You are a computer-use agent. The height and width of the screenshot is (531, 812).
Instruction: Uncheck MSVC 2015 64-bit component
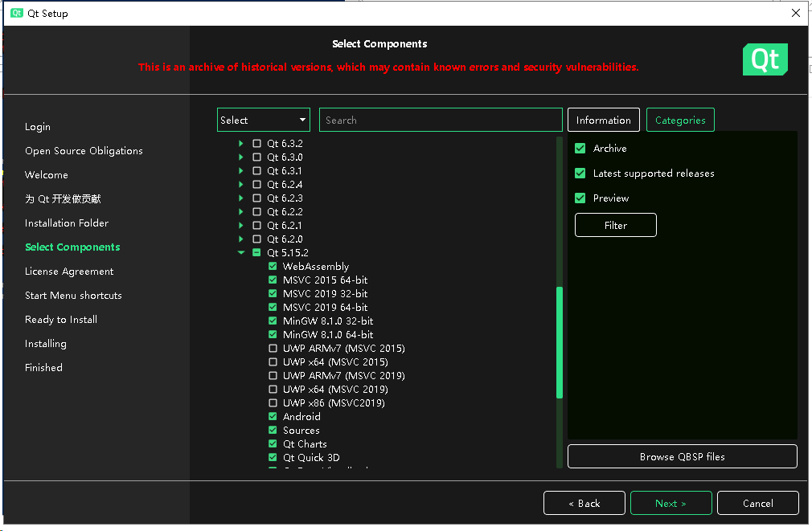(273, 280)
